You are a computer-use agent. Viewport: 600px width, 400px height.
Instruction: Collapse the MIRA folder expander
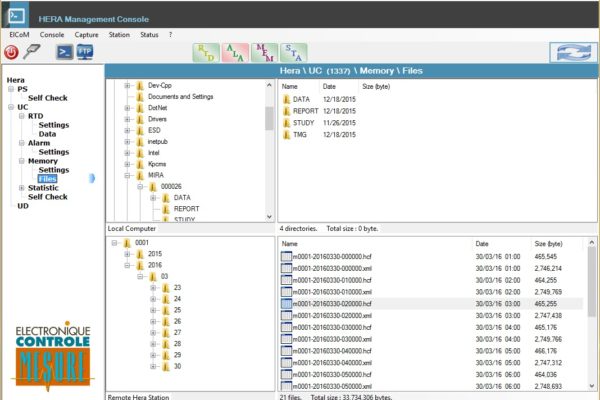[x=127, y=175]
